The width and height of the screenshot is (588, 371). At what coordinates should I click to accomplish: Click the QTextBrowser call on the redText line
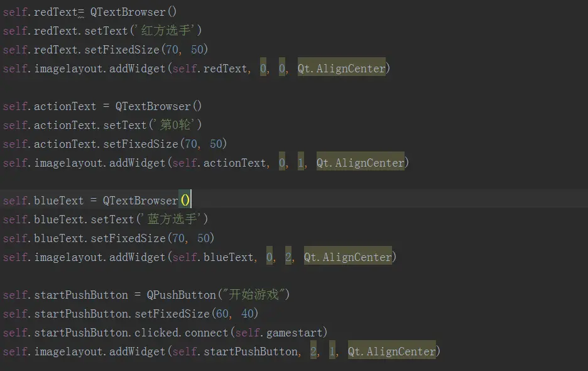(133, 12)
